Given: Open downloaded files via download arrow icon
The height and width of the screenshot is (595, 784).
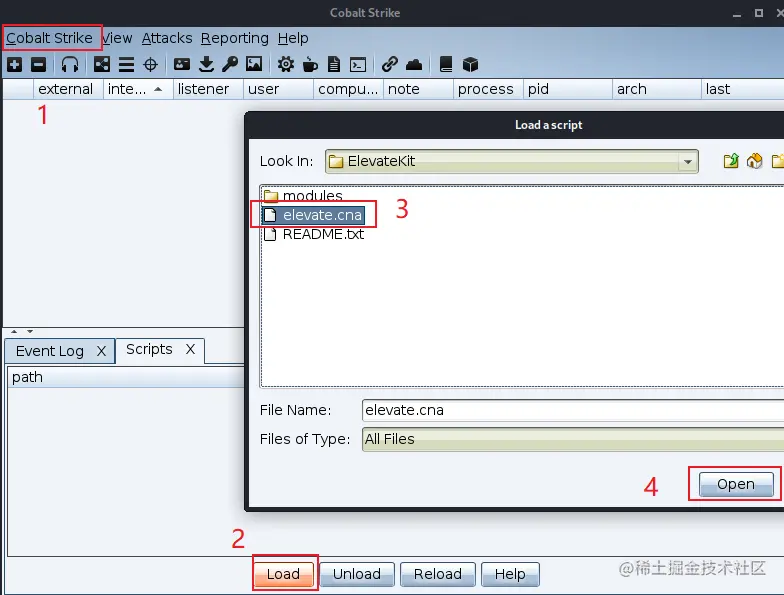Looking at the screenshot, I should (206, 64).
